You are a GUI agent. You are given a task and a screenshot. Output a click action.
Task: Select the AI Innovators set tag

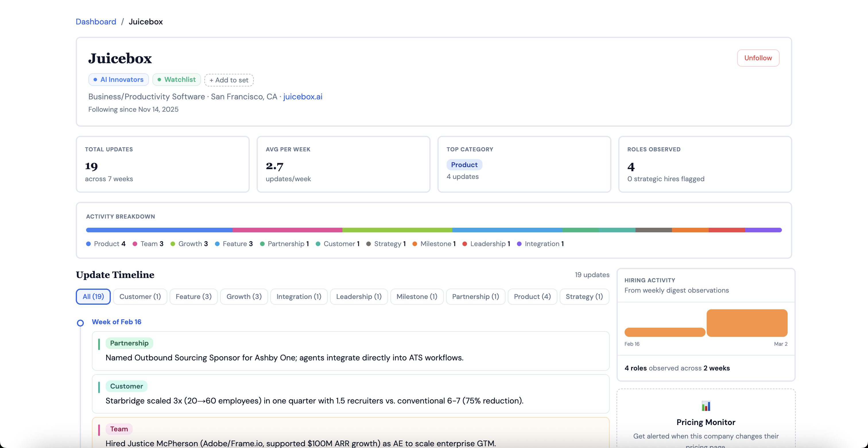(x=118, y=80)
